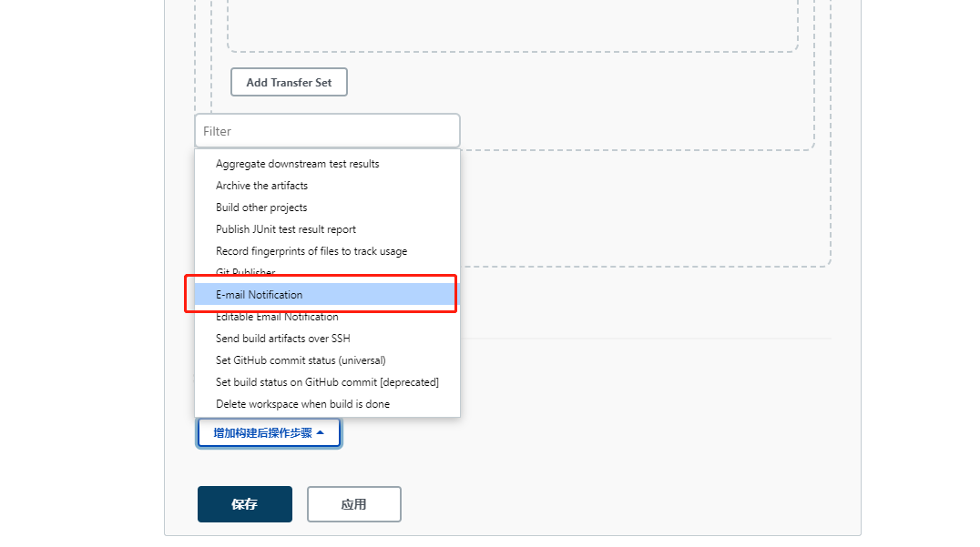This screenshot has height=547, width=980.
Task: Select Build other projects entry
Action: [x=261, y=208]
